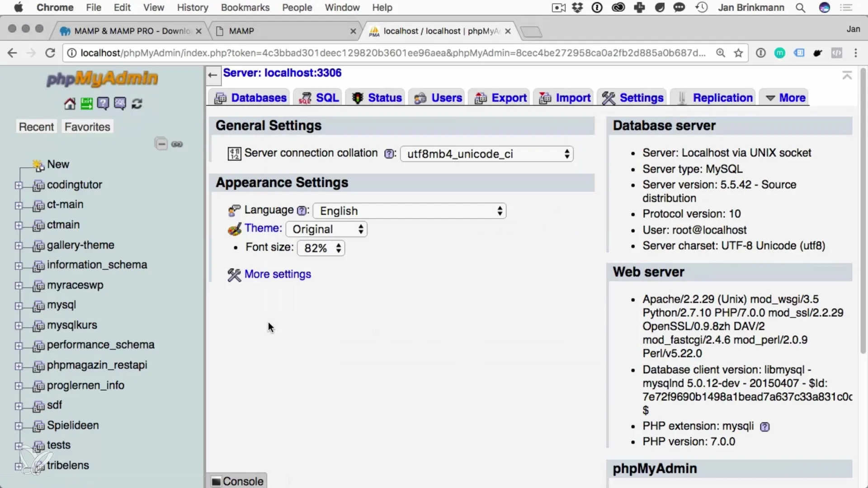Screen dimensions: 868x488
Task: Reload the navigation panel icon
Action: [137, 104]
